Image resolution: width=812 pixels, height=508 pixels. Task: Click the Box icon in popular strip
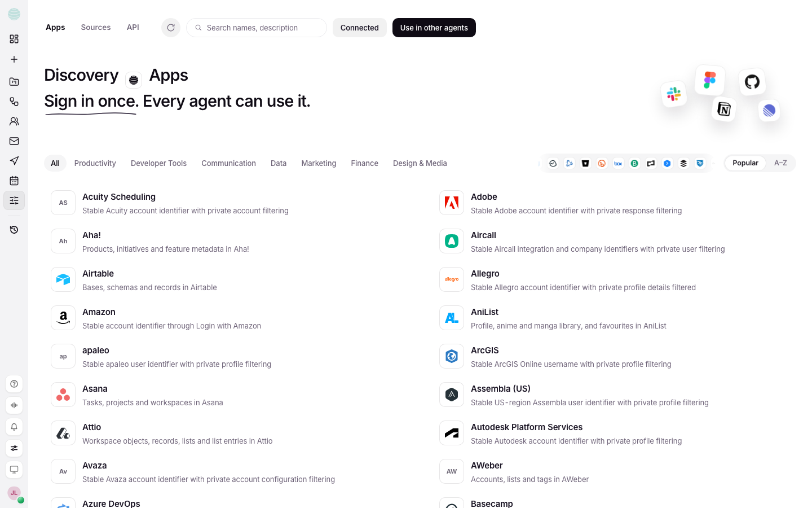click(618, 163)
